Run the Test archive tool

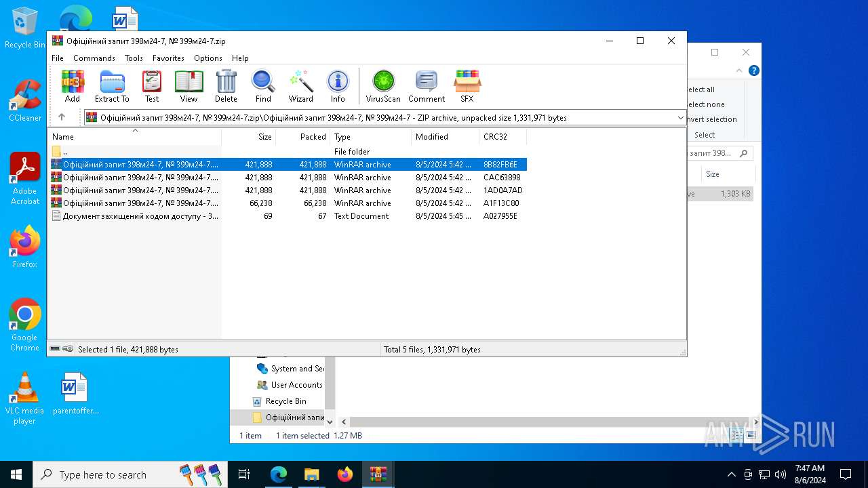click(x=152, y=86)
